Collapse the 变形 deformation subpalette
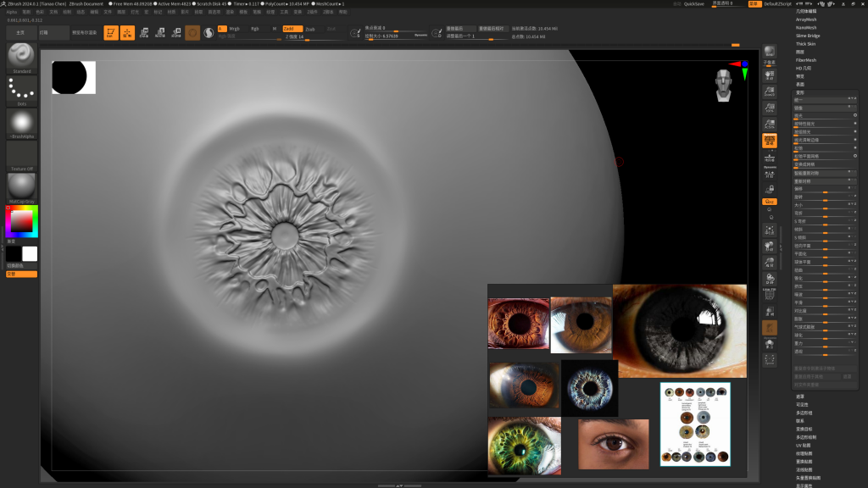Viewport: 868px width, 488px height. pos(800,92)
